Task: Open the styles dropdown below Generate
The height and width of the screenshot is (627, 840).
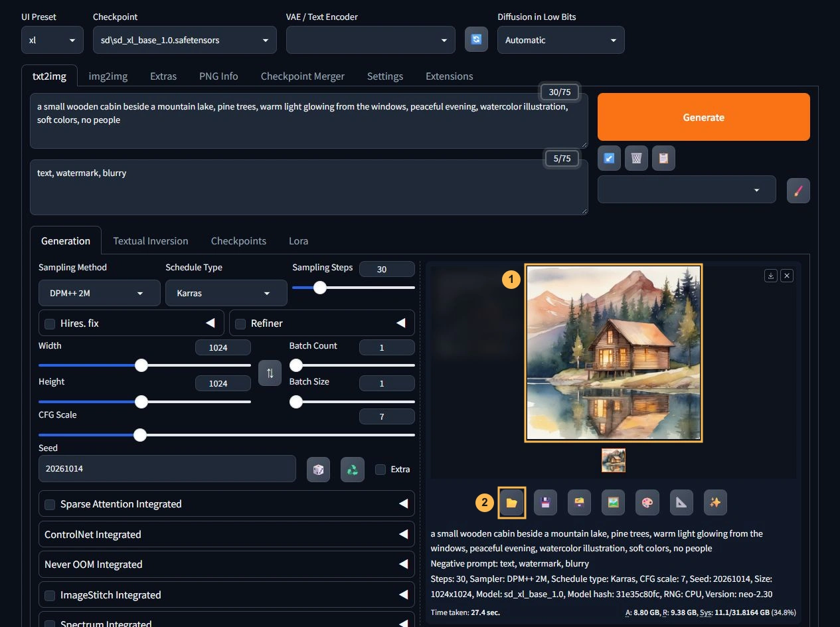Action: coord(687,189)
